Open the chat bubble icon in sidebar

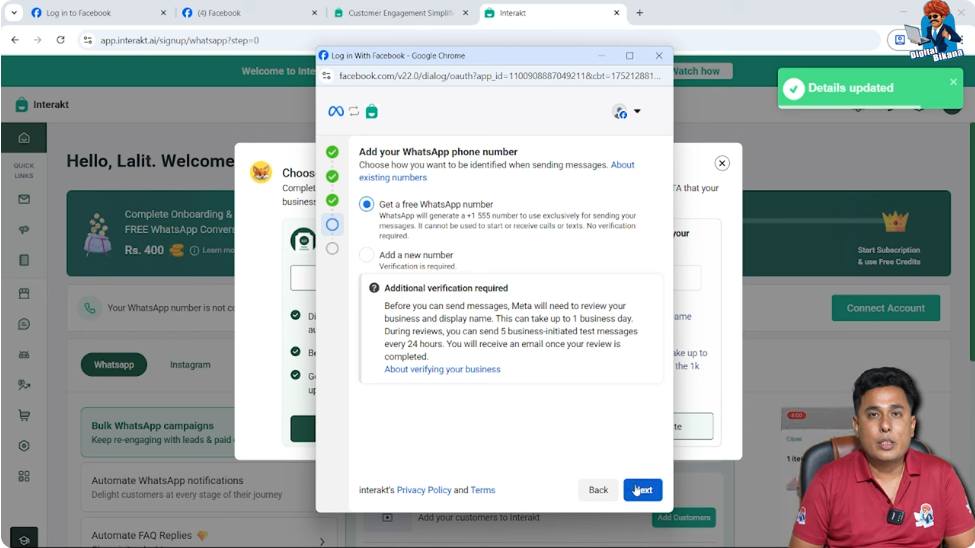pos(24,323)
